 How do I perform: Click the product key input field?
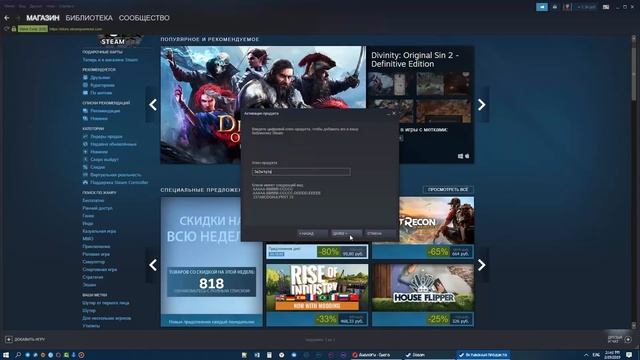pyautogui.click(x=301, y=172)
